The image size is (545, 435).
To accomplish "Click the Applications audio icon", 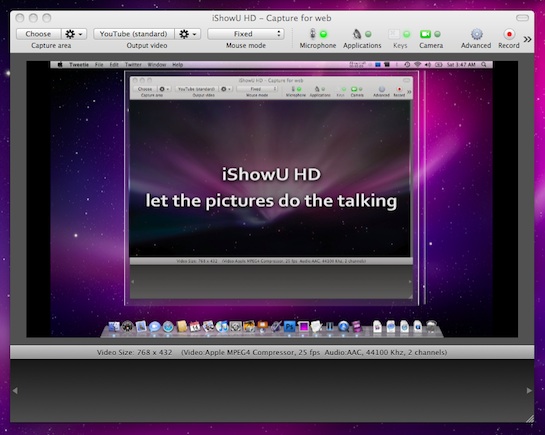I will pyautogui.click(x=357, y=34).
